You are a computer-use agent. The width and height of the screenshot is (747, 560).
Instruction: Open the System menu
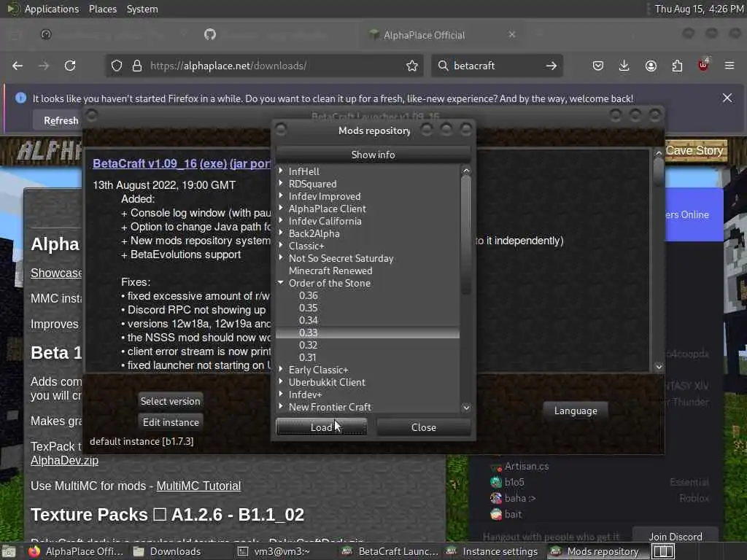[x=142, y=9]
